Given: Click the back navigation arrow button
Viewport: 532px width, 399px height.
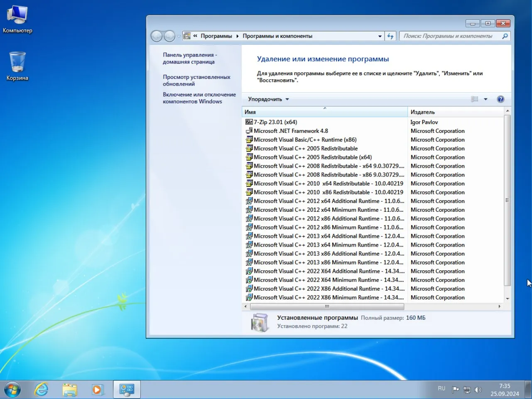Looking at the screenshot, I should 157,36.
